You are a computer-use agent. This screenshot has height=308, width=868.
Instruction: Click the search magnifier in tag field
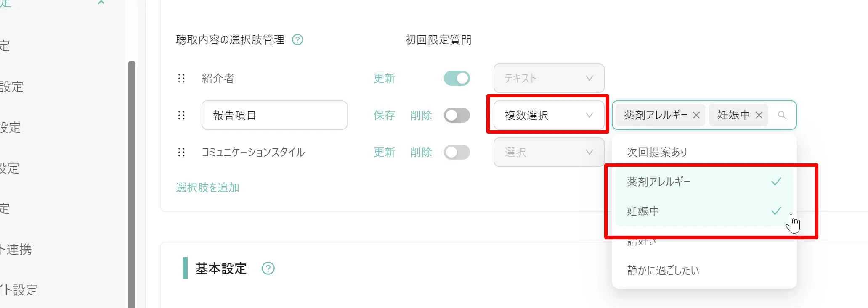[x=782, y=115]
